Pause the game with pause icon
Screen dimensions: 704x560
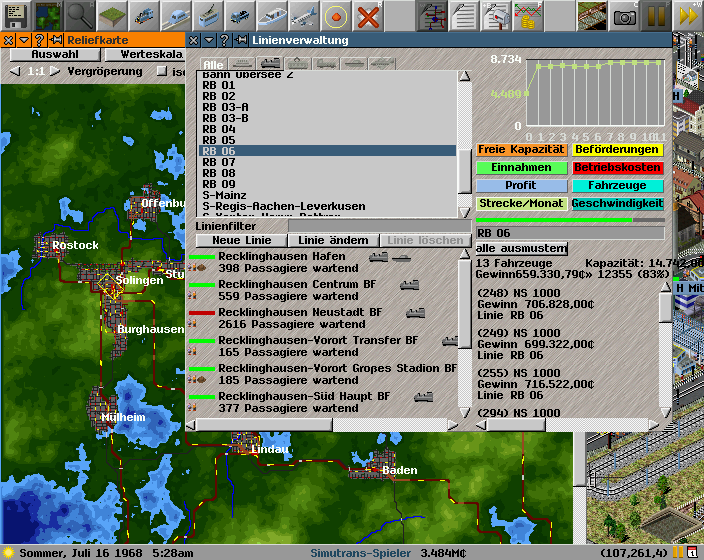pos(657,16)
